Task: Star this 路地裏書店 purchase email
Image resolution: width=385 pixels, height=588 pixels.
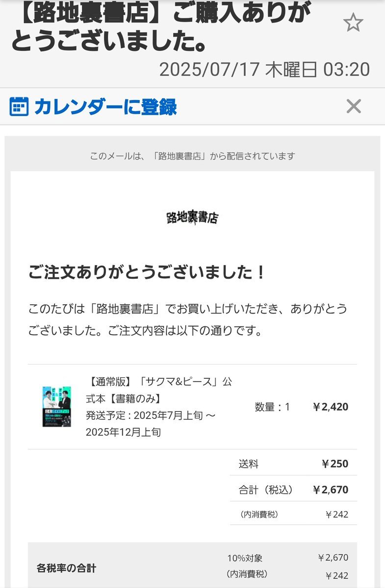Action: pos(353,23)
